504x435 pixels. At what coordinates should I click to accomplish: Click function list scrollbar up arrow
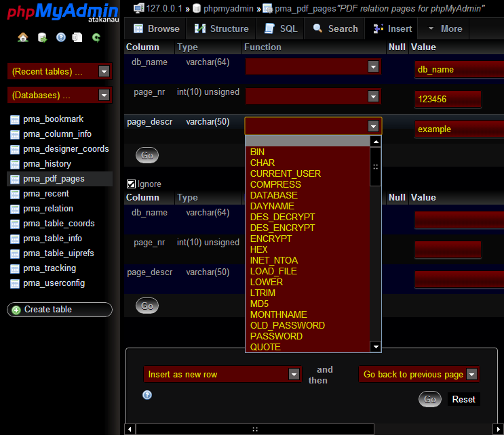[375, 142]
